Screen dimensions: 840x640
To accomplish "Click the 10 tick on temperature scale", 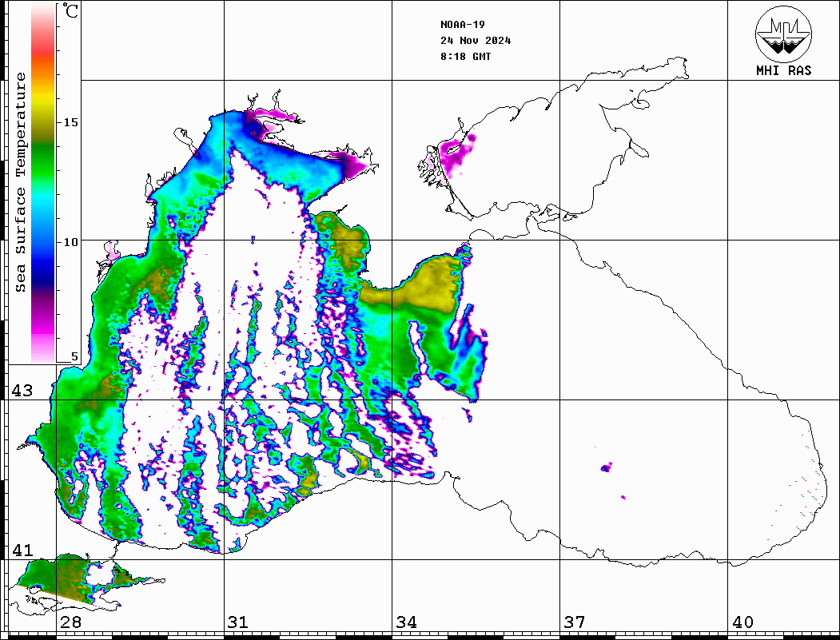I will [70, 242].
